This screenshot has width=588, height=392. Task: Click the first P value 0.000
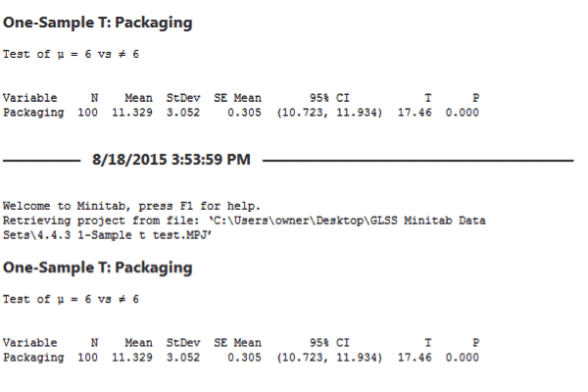click(x=462, y=113)
